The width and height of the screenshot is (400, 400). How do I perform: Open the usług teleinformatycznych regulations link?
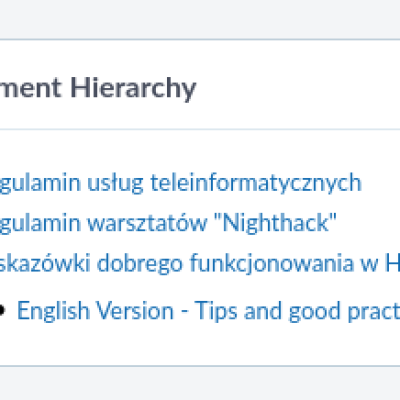tap(181, 183)
